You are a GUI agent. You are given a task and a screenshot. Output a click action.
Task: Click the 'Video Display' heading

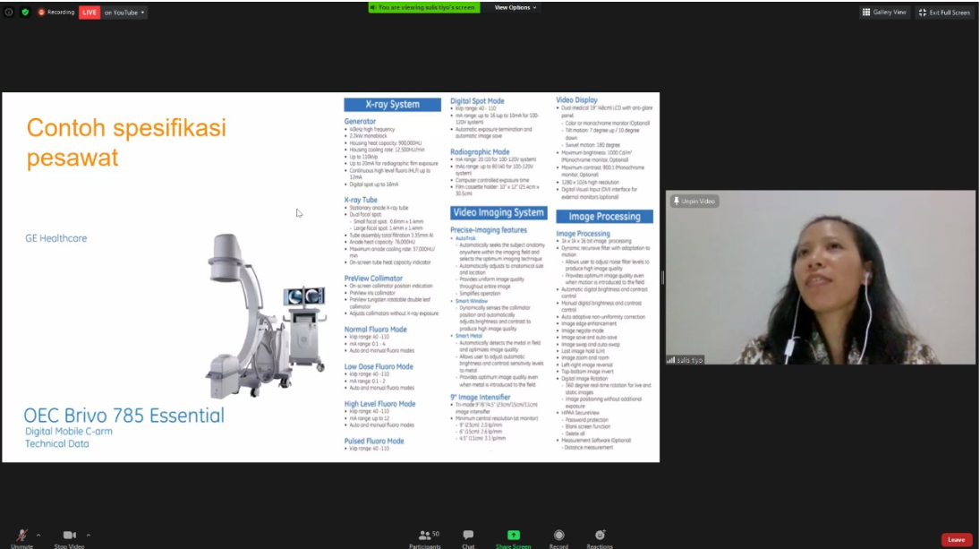[577, 100]
